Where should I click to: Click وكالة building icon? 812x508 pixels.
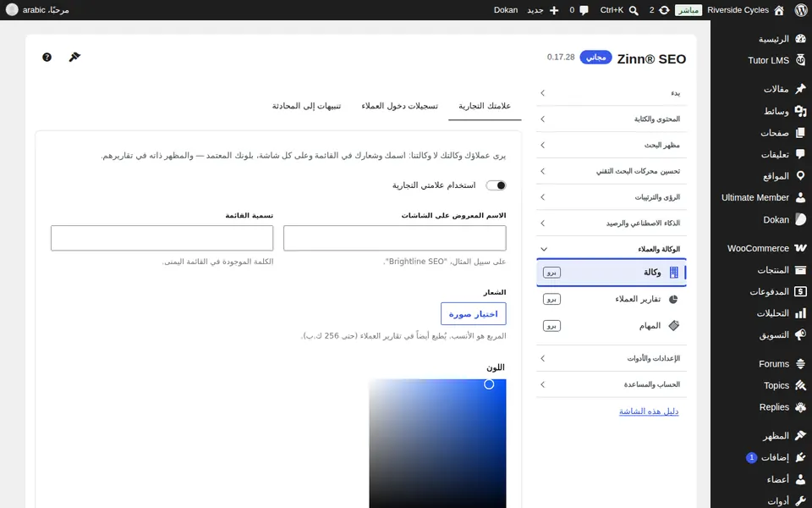[673, 272]
